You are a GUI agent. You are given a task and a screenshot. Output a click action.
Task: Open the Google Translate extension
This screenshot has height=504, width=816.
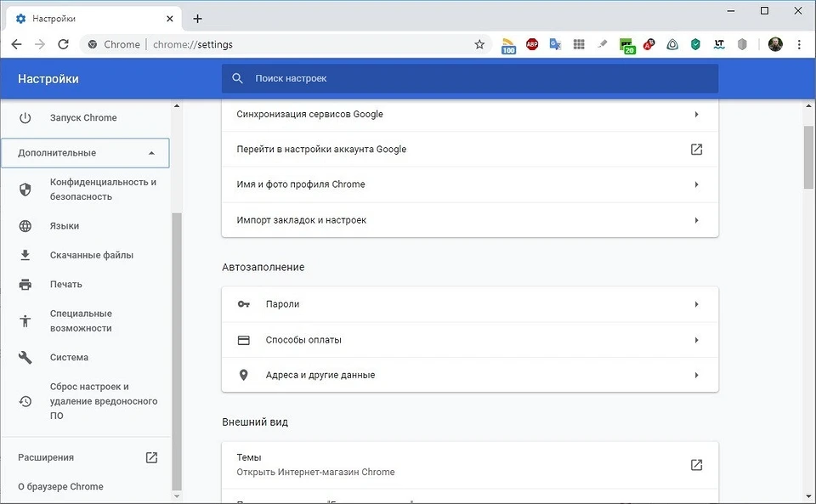tap(555, 44)
